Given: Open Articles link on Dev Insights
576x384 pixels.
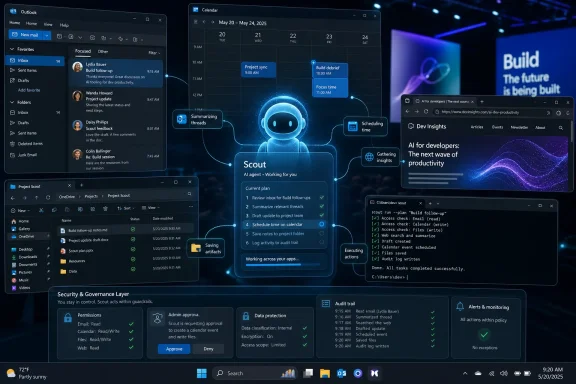Looking at the screenshot, I should coord(477,127).
